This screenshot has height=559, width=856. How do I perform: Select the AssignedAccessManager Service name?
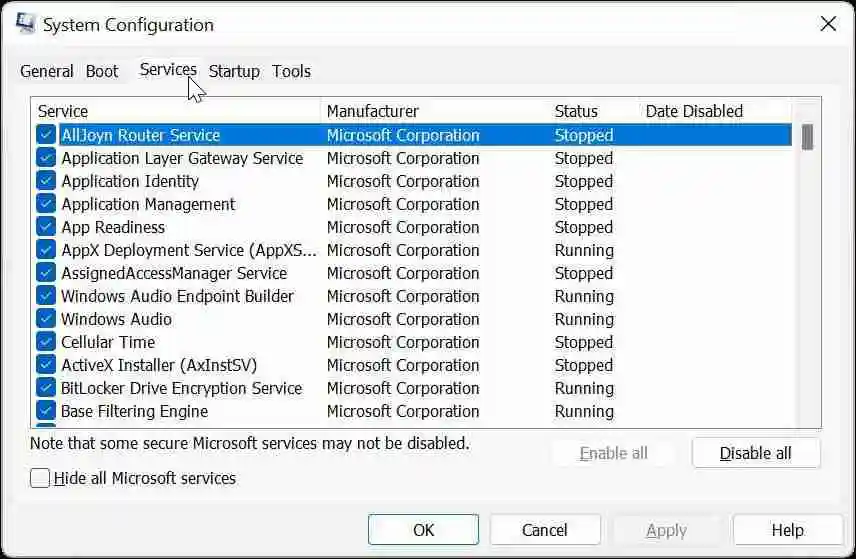(x=174, y=272)
